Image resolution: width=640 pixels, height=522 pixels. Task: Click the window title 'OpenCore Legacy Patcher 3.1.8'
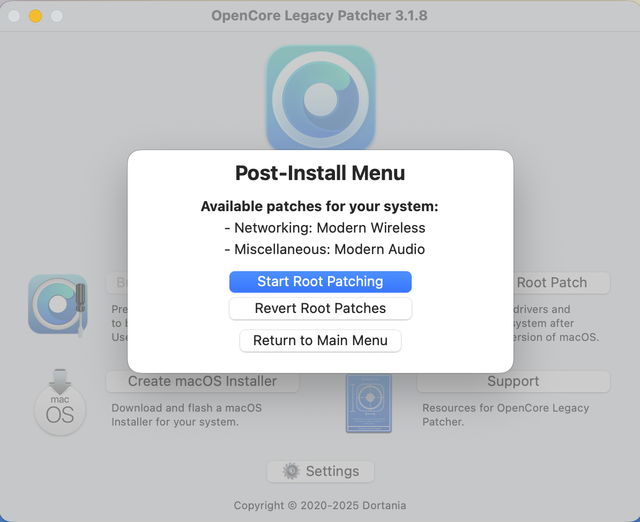319,16
